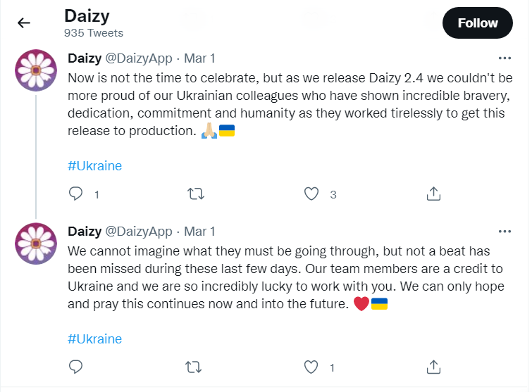Viewport: 532px width, 392px height.
Task: Click the second tweet's Daizy avatar
Action: [x=35, y=244]
